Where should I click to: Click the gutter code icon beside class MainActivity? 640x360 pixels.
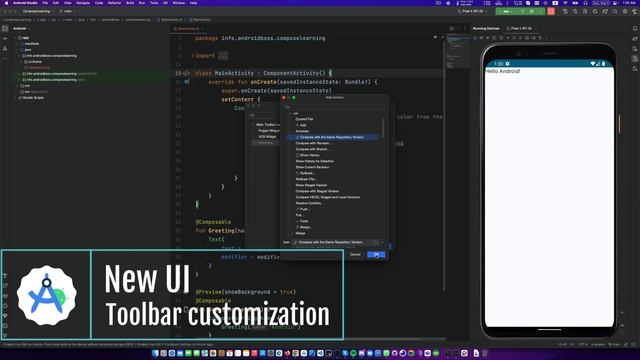point(187,73)
